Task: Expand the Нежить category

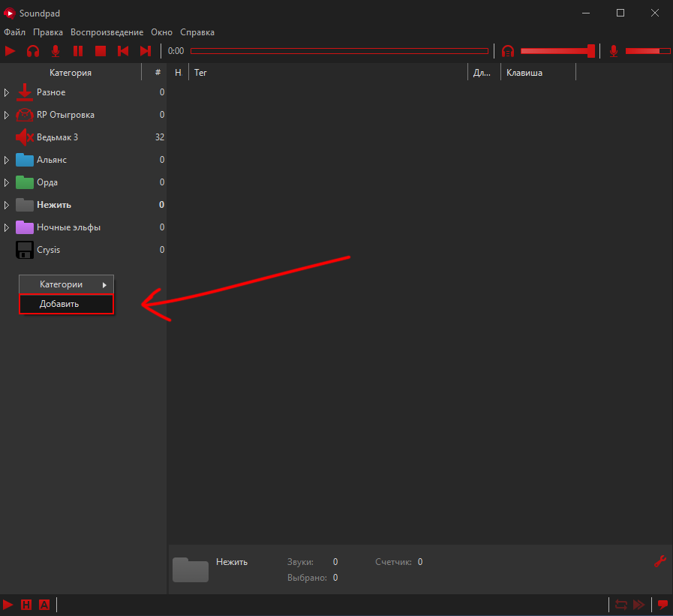Action: click(7, 205)
